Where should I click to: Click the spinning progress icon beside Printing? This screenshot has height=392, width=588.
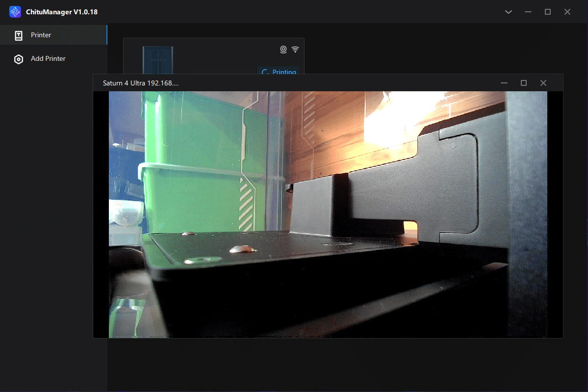(x=265, y=72)
